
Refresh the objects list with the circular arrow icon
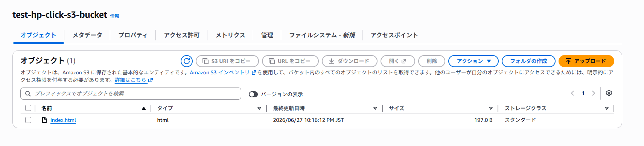[187, 61]
